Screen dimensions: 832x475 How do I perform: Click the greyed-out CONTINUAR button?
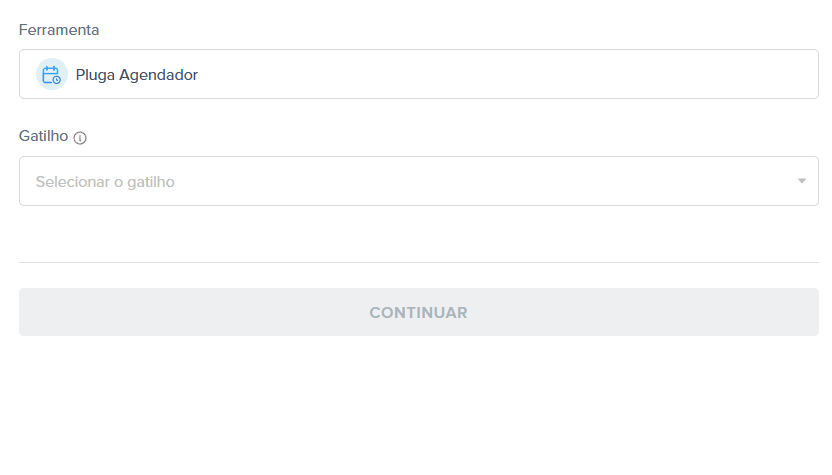[419, 312]
